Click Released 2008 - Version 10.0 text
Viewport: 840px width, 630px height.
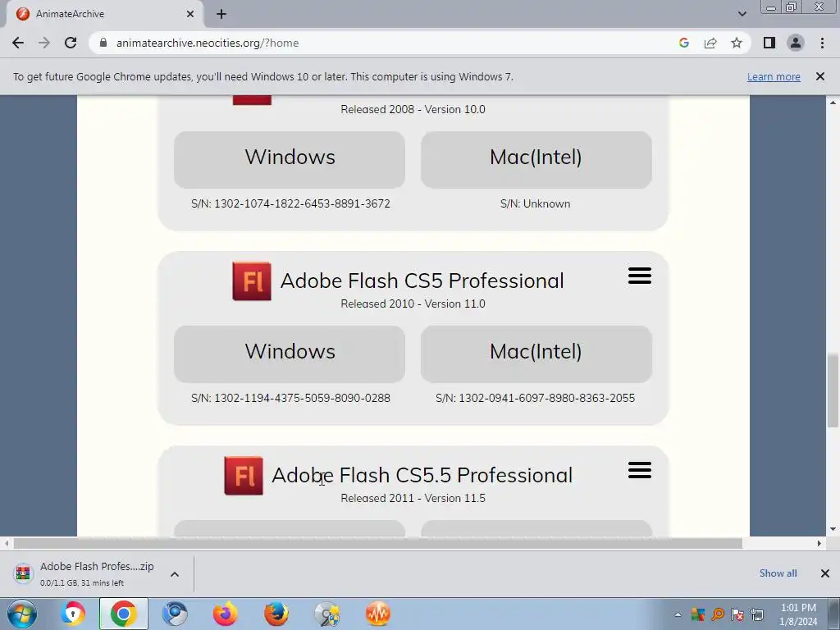click(413, 109)
